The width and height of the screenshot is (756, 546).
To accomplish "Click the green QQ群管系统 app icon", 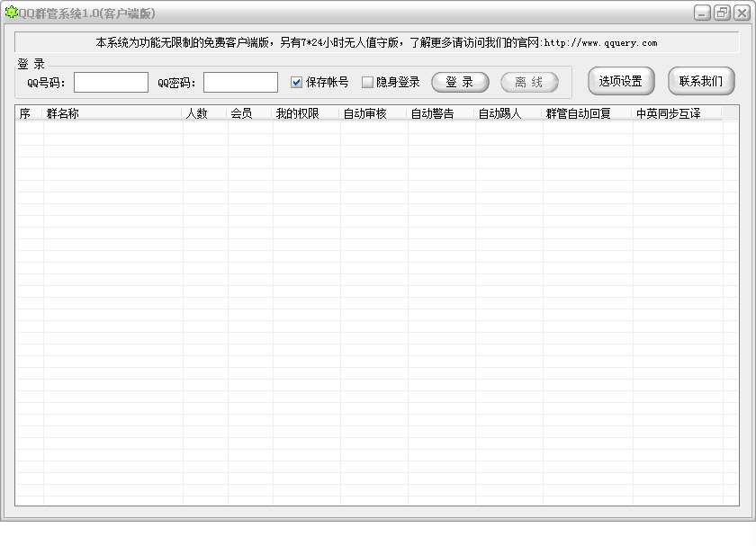I will [11, 13].
